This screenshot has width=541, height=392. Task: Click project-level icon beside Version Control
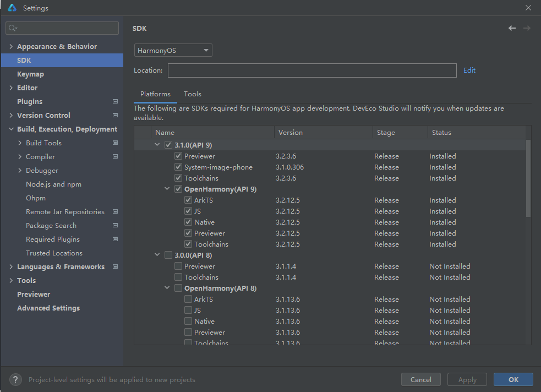(115, 115)
